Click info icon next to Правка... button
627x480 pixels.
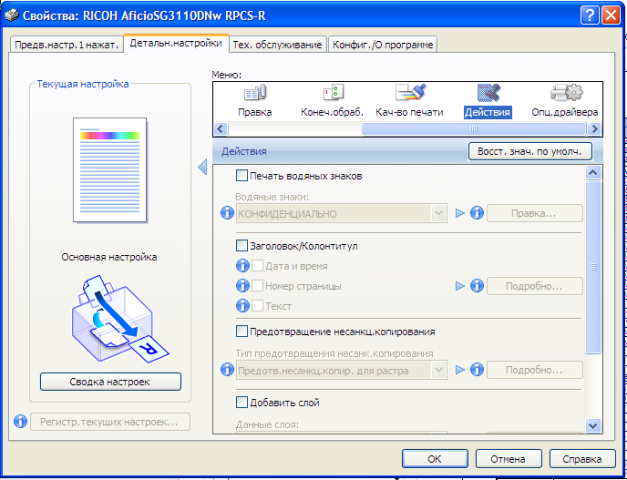[477, 213]
